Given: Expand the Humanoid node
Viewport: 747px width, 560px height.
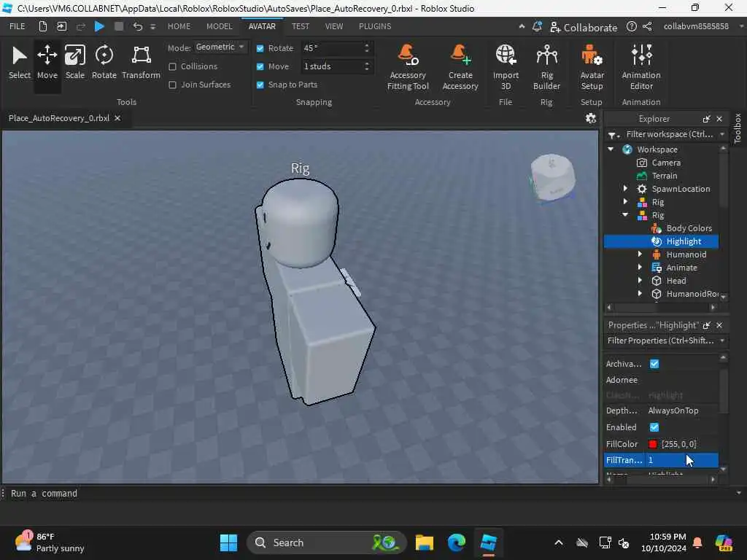Looking at the screenshot, I should (x=640, y=254).
